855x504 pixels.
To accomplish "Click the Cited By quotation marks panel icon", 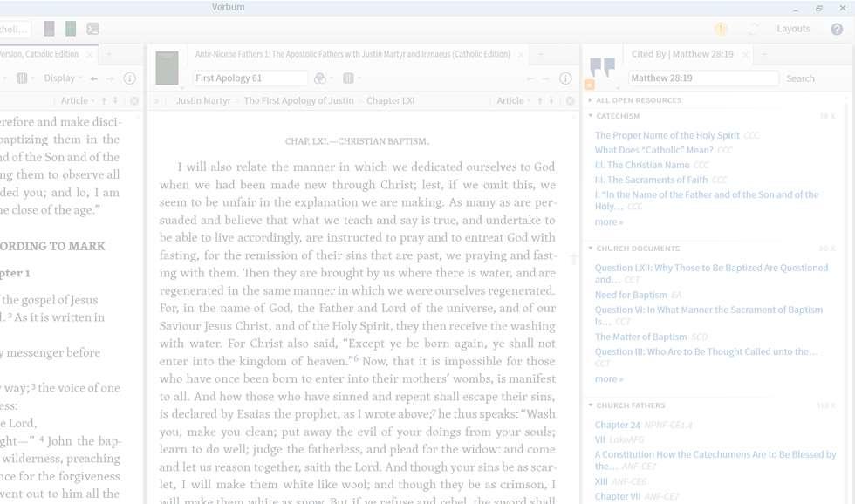I will pos(603,67).
